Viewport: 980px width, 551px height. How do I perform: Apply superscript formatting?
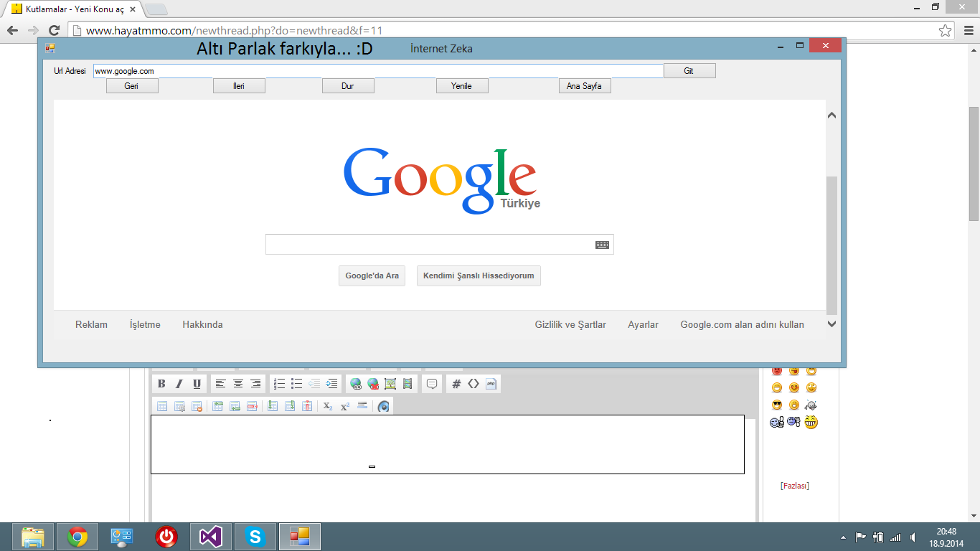click(345, 406)
